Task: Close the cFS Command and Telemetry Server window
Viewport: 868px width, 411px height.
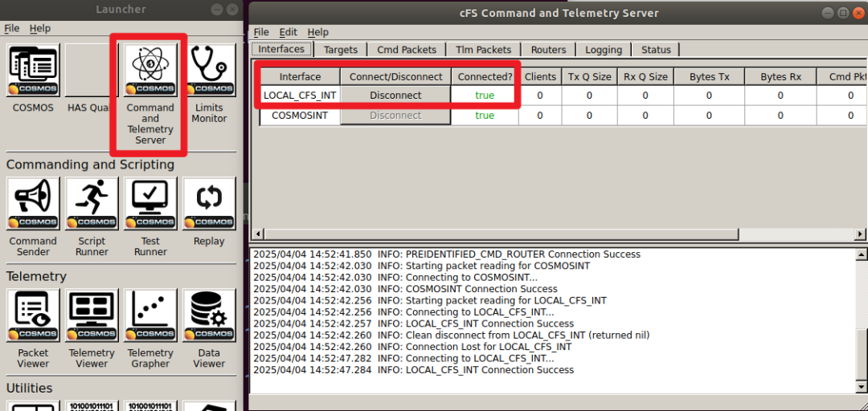Action: (857, 13)
